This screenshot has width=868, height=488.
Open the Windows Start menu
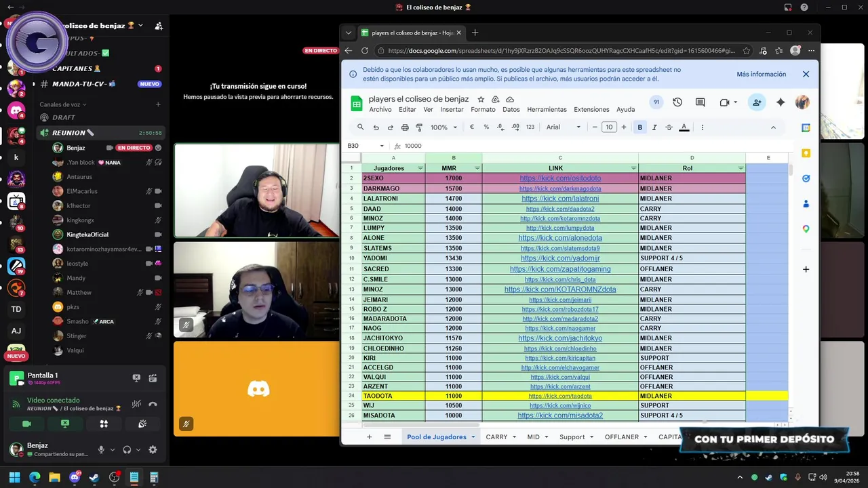pyautogui.click(x=14, y=477)
